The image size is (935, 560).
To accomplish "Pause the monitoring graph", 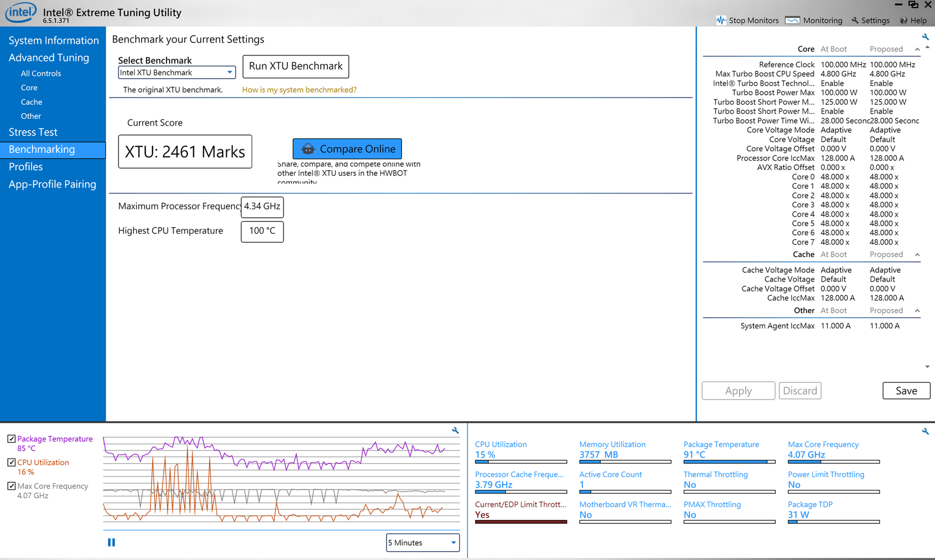I will click(x=112, y=542).
